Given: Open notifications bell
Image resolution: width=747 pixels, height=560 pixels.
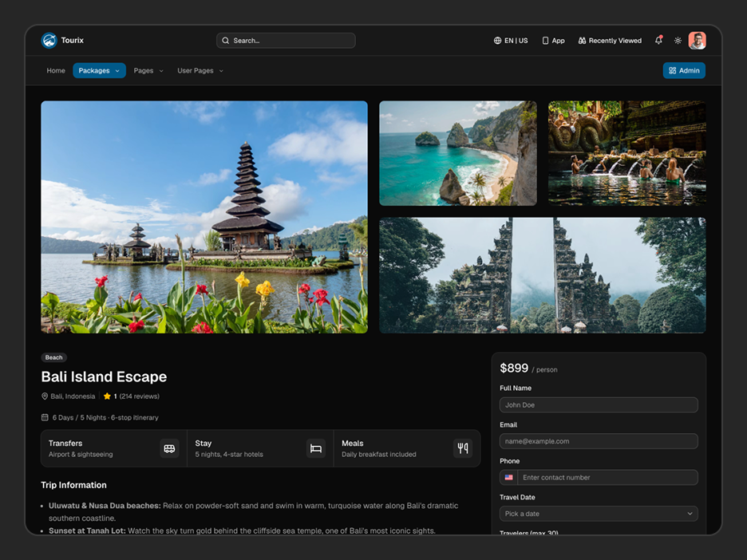Looking at the screenshot, I should pos(659,40).
